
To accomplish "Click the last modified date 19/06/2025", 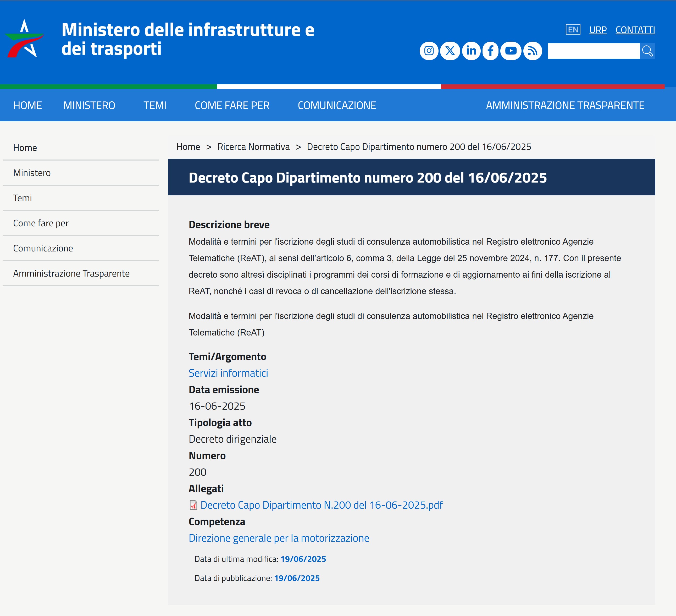I will pos(303,559).
